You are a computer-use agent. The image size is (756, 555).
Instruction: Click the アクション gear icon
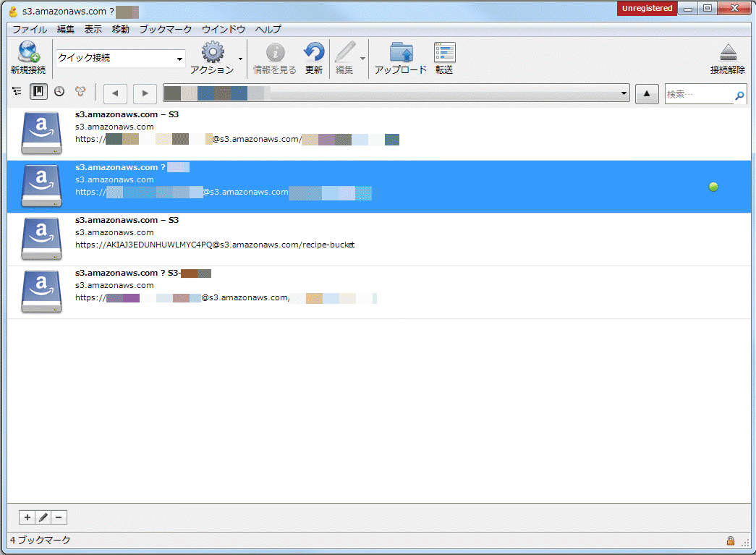[x=213, y=52]
